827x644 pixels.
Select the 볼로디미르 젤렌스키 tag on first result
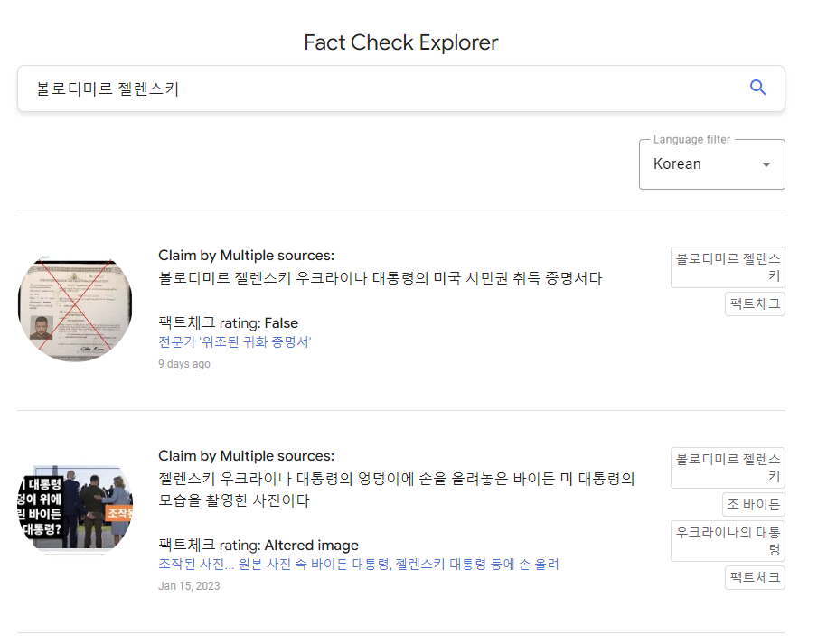728,267
